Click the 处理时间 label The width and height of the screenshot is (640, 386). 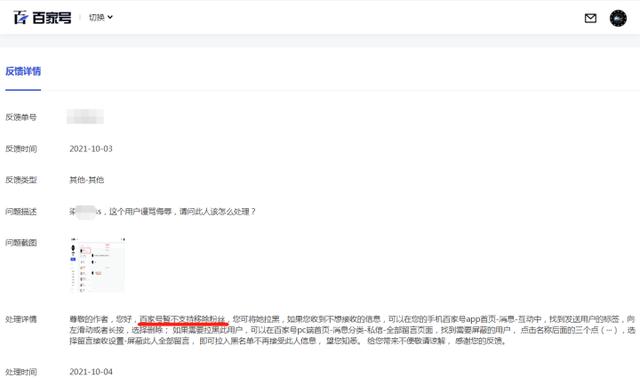pyautogui.click(x=21, y=372)
